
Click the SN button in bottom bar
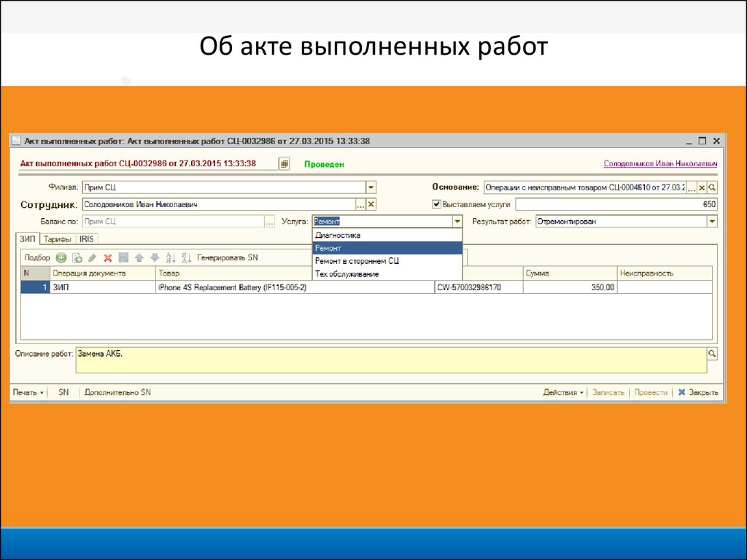[x=63, y=392]
